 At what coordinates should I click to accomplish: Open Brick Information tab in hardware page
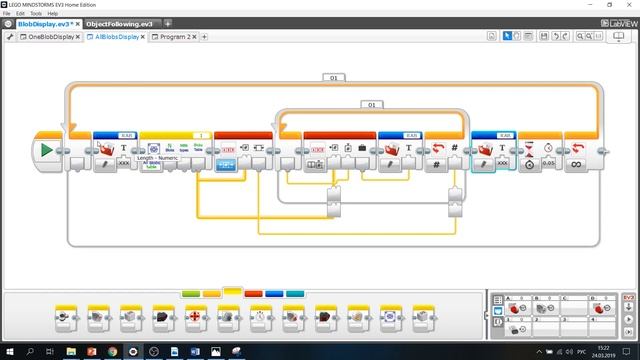pyautogui.click(x=498, y=300)
